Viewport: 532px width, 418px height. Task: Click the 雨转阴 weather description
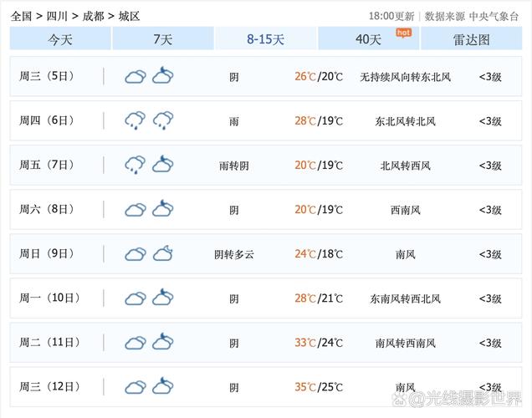(x=233, y=166)
